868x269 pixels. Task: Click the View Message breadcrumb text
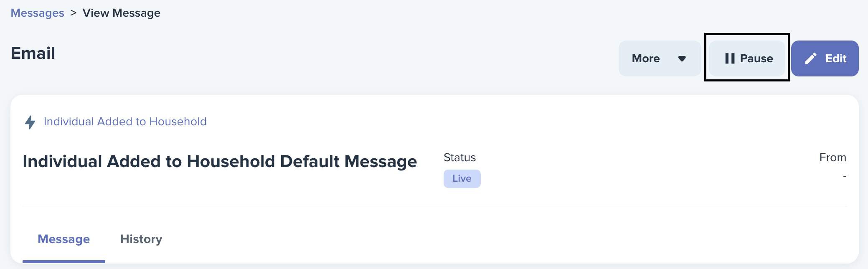pos(122,13)
